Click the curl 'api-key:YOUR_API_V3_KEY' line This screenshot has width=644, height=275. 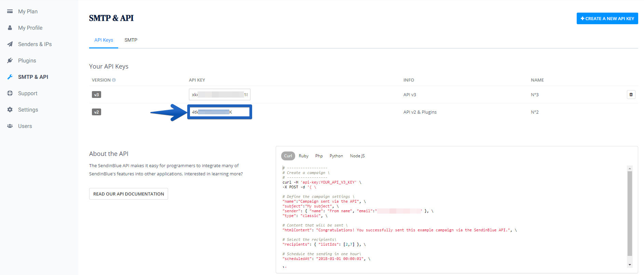(x=322, y=182)
